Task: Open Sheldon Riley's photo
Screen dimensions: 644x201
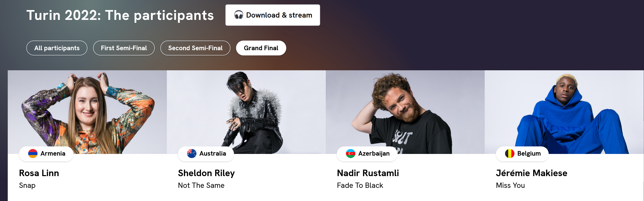Action: pyautogui.click(x=246, y=112)
